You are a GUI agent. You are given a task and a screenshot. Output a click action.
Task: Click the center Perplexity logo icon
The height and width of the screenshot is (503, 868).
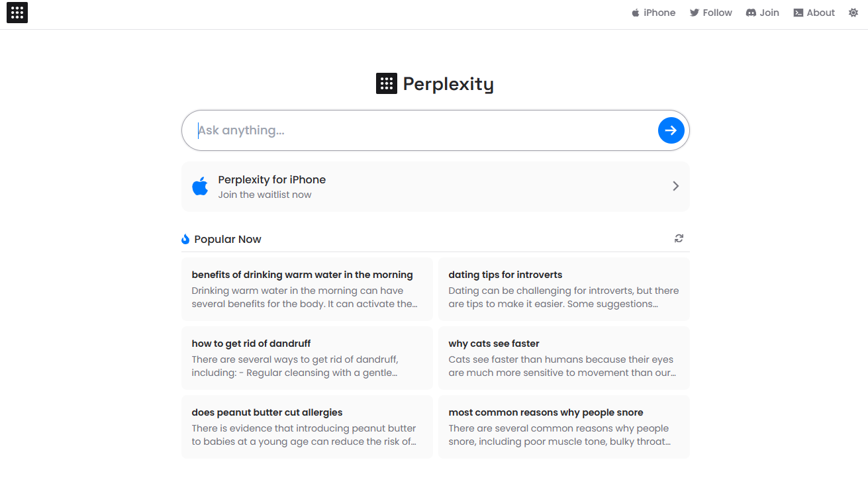tap(387, 83)
